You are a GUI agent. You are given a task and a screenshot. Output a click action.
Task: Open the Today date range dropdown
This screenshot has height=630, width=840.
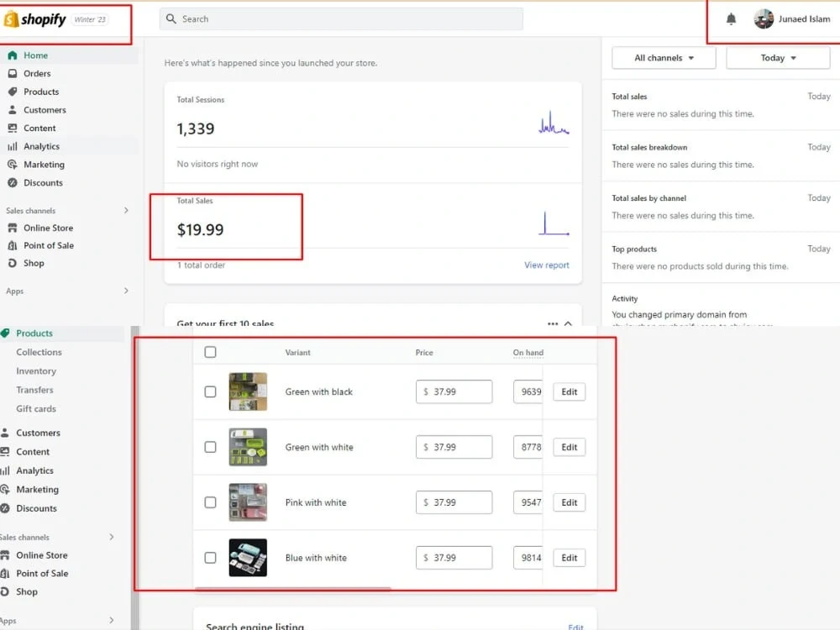coord(778,58)
